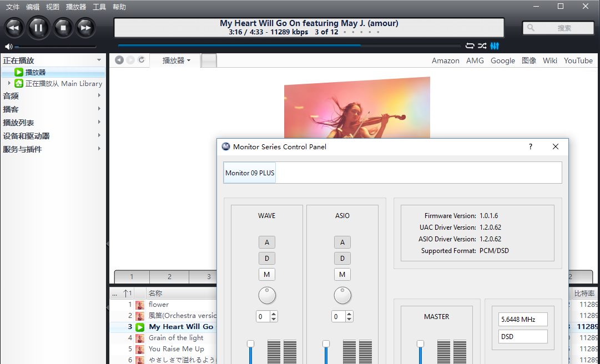Toggle the WAVE channel M button
Viewport: 600px width, 364px height.
(x=267, y=274)
